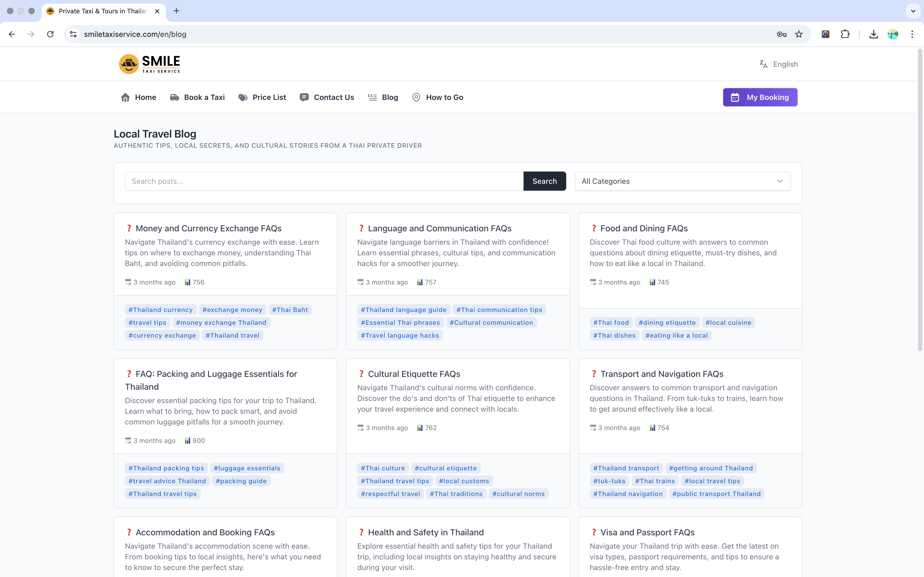
Task: Open Chrome three-dot menu
Action: [x=912, y=34]
